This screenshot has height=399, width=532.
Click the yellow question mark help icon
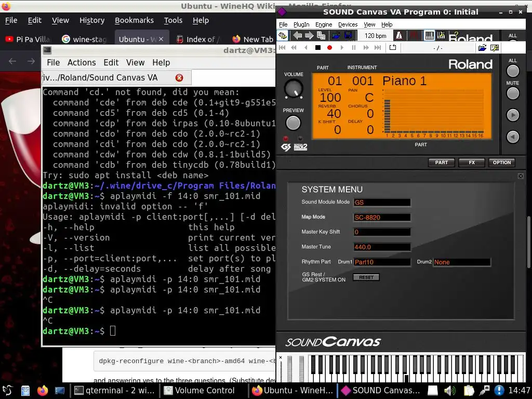point(456,34)
